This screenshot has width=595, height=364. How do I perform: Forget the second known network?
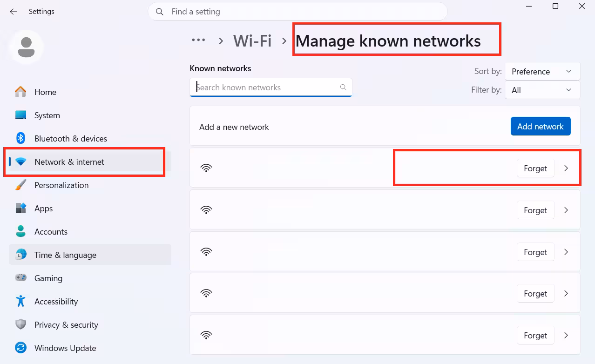tap(535, 210)
